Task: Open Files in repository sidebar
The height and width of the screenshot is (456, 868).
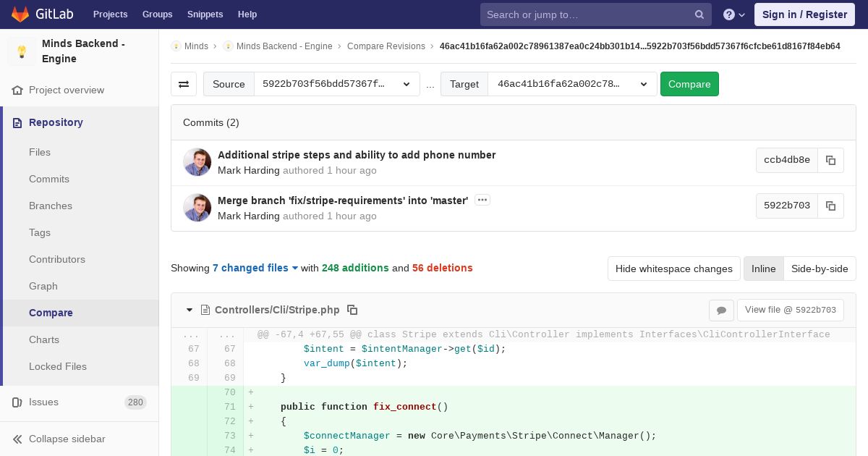Action: coord(40,152)
